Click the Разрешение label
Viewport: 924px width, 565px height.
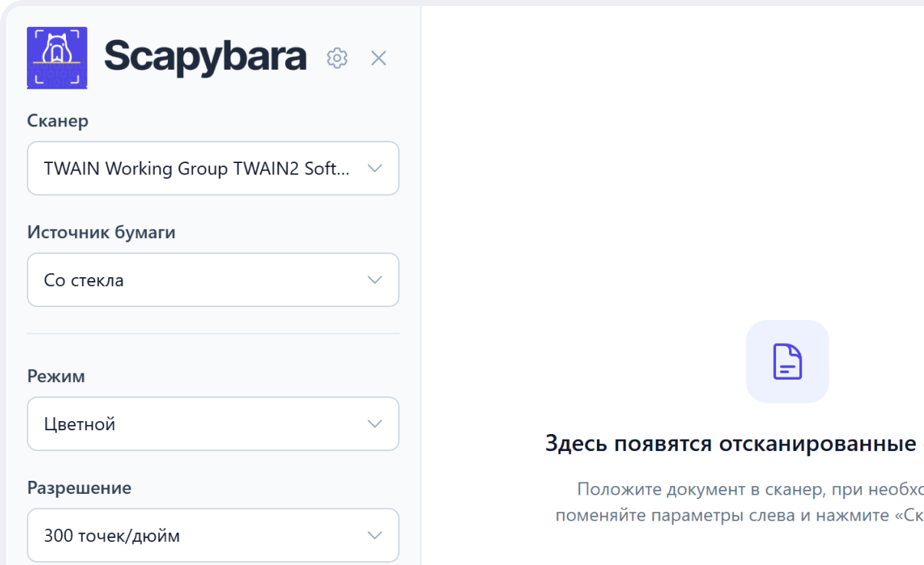79,488
